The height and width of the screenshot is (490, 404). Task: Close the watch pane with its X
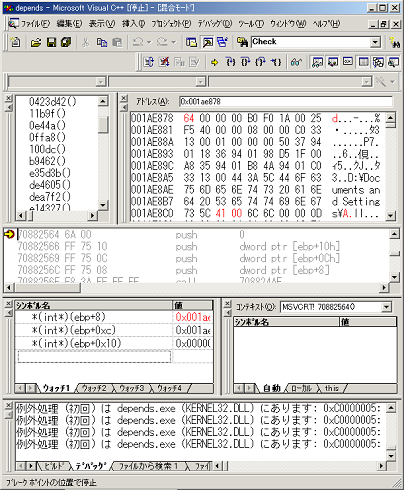point(8,304)
